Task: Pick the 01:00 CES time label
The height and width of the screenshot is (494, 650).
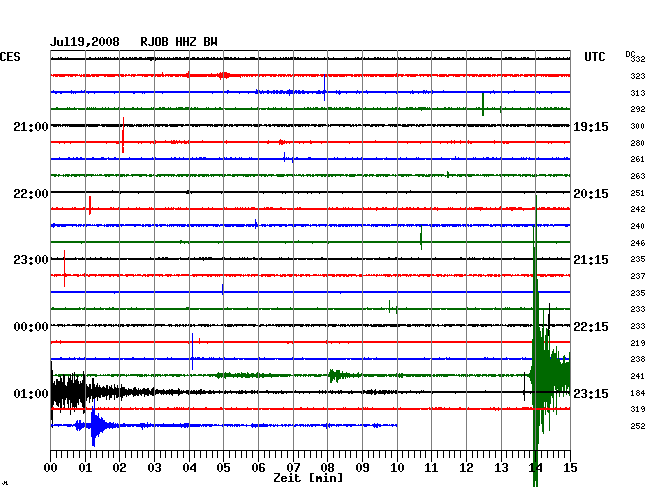Action: pos(31,393)
